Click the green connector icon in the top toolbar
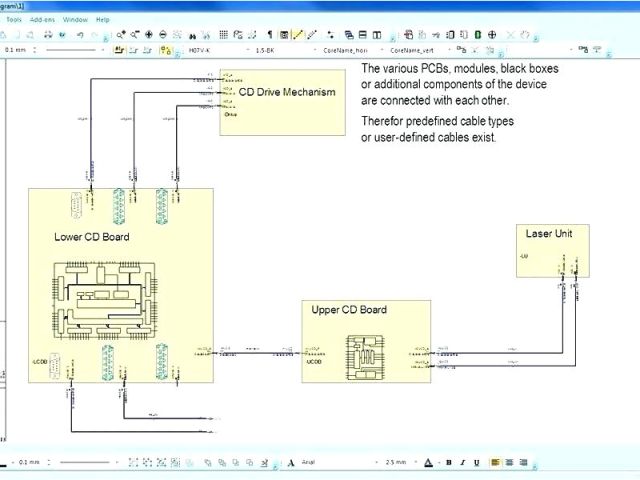The width and height of the screenshot is (640, 480). pos(477,34)
